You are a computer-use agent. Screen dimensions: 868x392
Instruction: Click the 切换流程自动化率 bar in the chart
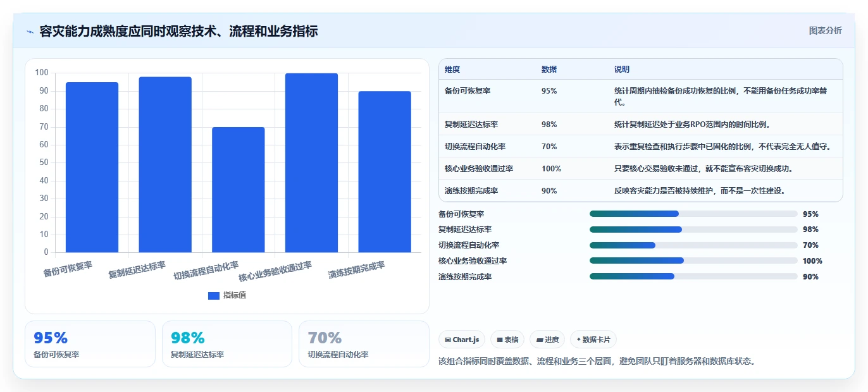[x=239, y=190]
